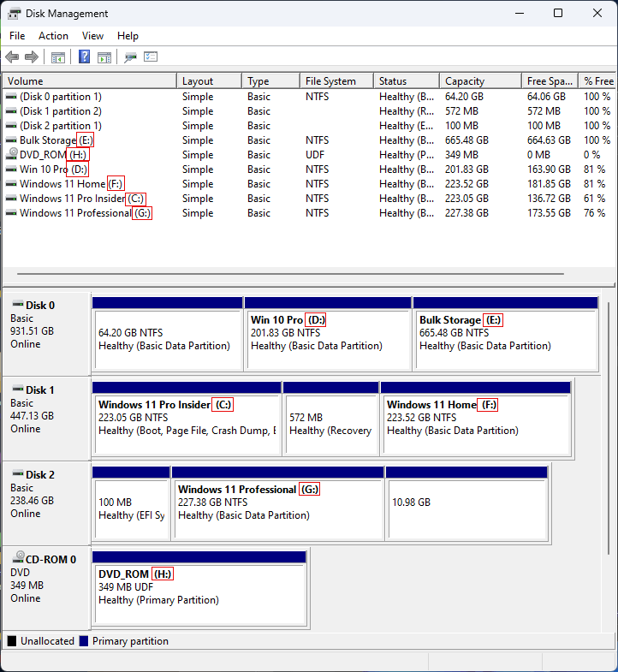Sort by the Layout column header

tap(209, 81)
